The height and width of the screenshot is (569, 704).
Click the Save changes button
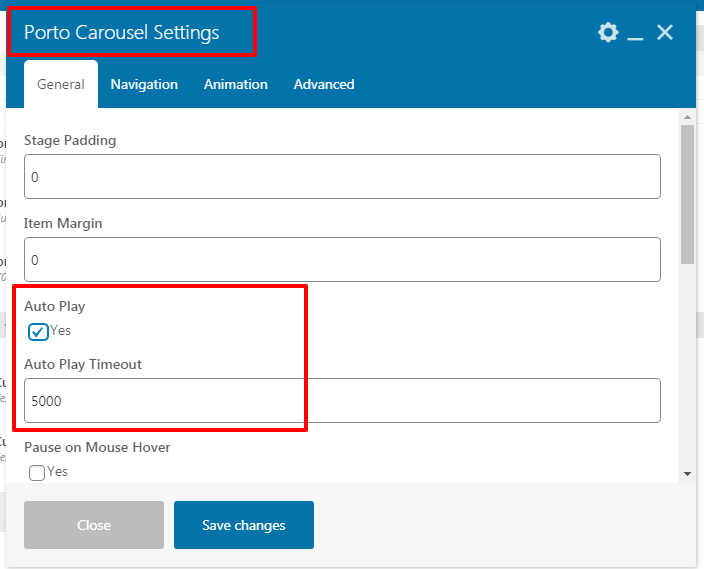244,525
